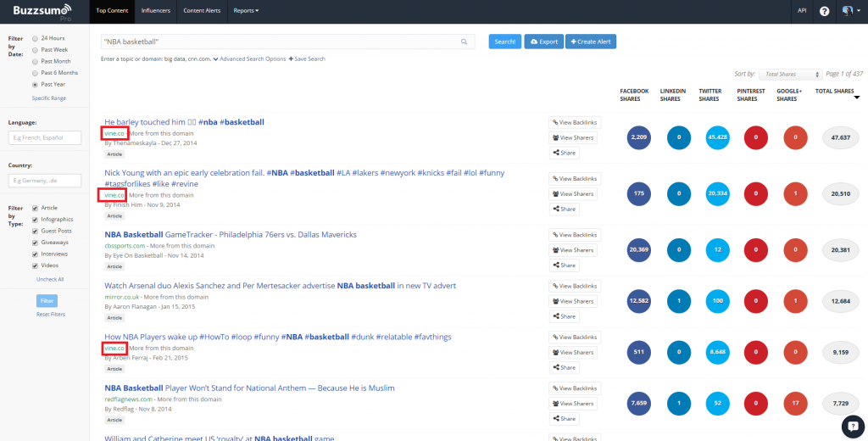Viewport: 868px width, 441px height.
Task: Click the Facebook shares circle showing 7,659
Action: (639, 404)
